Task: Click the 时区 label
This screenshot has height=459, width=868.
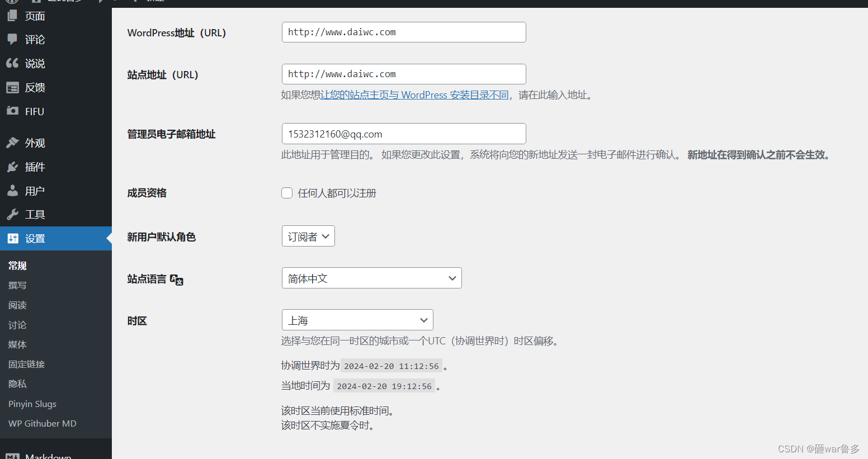Action: tap(137, 321)
